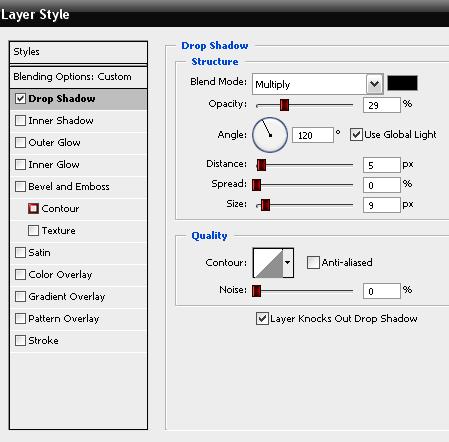Select the Drop Shadow style row
The image size is (449, 442).
78,99
